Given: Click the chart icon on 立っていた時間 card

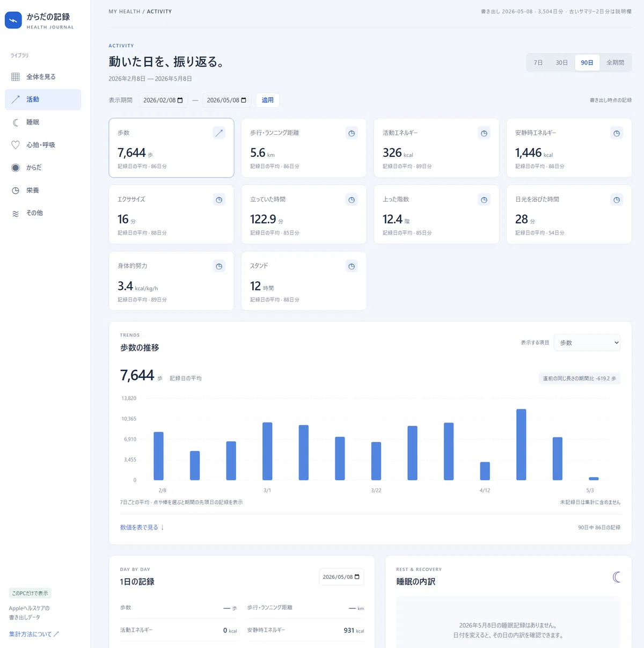Looking at the screenshot, I should pos(352,200).
